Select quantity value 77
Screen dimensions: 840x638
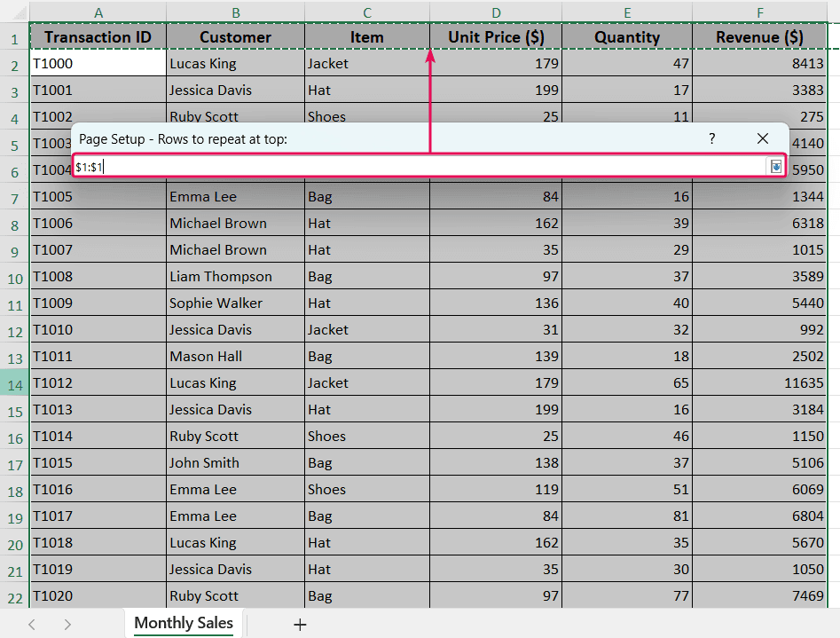click(627, 595)
